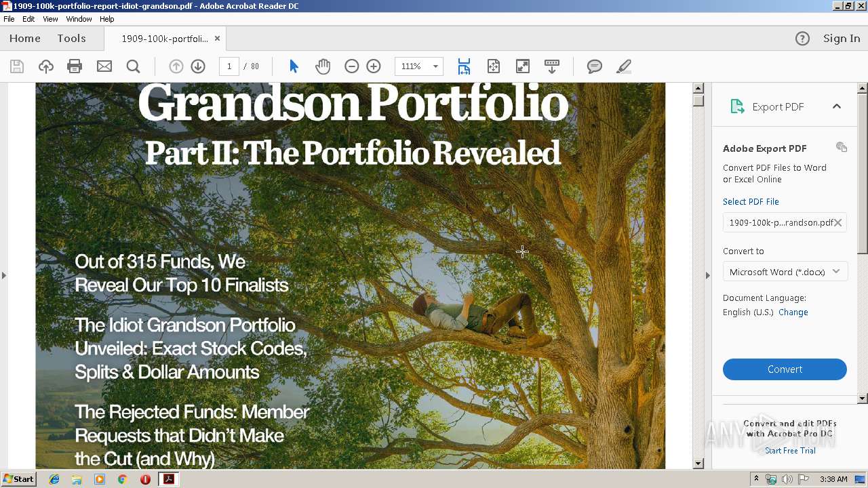Screen dimensions: 868x488
Task: Zoom out with the minus icon
Action: coord(351,66)
